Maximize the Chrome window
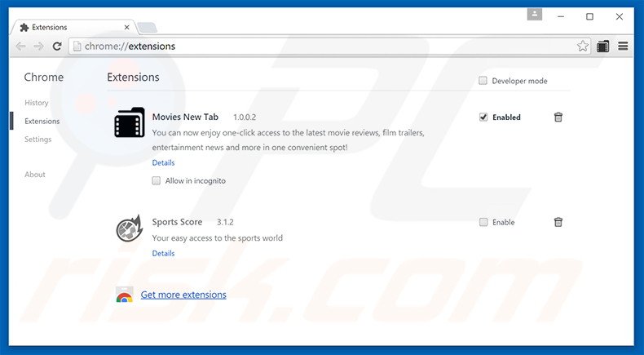 [x=589, y=16]
